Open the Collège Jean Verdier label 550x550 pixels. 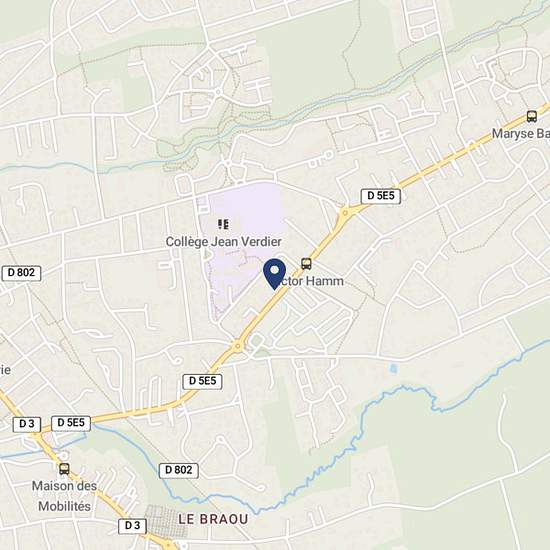pos(223,242)
